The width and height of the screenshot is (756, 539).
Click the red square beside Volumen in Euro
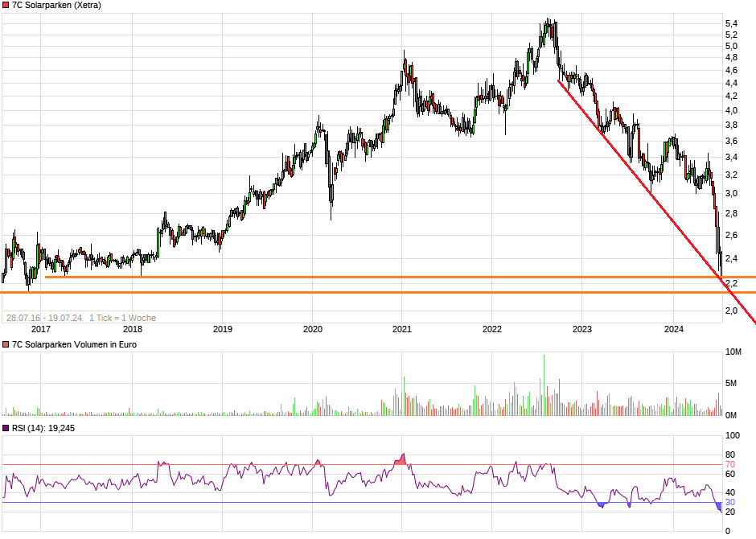coord(6,344)
